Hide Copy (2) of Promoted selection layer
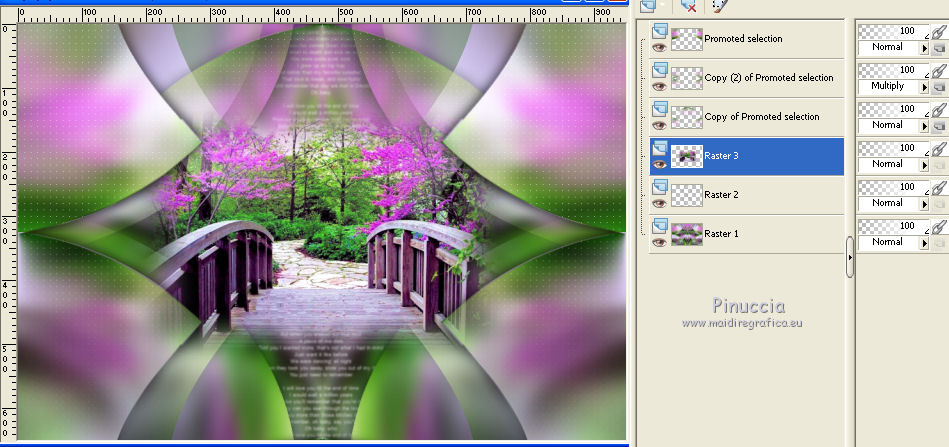The height and width of the screenshot is (447, 949). (659, 86)
